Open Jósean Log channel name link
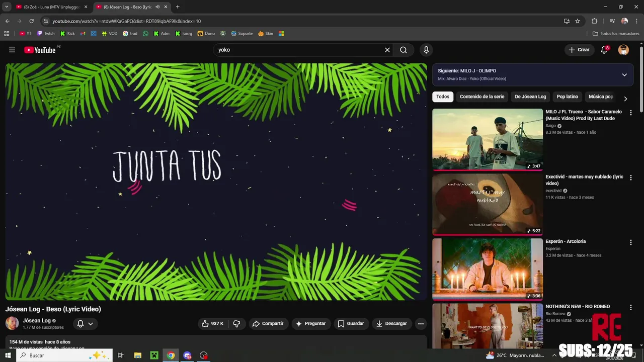The width and height of the screenshot is (644, 362). click(x=37, y=320)
